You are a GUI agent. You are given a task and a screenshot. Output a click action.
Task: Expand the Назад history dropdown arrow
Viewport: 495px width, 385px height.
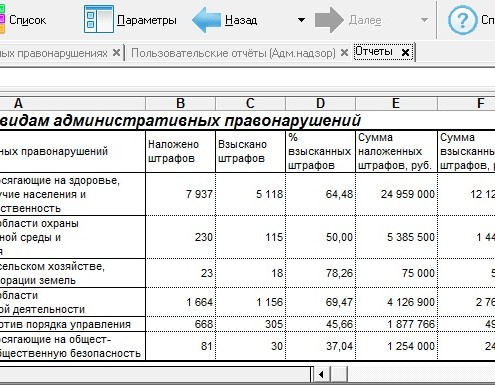click(x=301, y=20)
